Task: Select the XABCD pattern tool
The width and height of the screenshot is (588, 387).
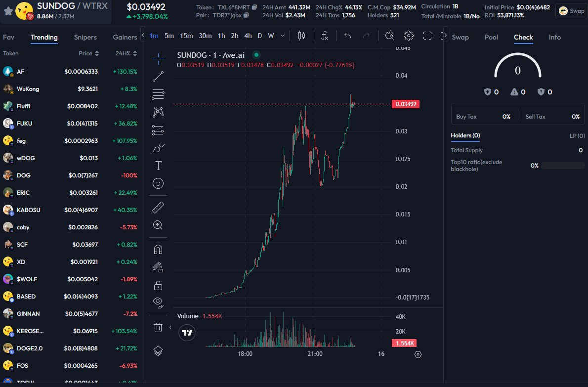Action: tap(158, 112)
